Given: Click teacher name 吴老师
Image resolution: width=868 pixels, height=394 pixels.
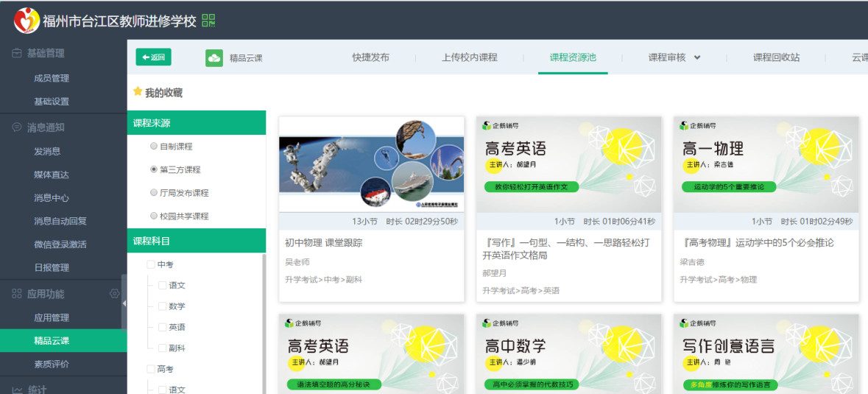Looking at the screenshot, I should (297, 261).
